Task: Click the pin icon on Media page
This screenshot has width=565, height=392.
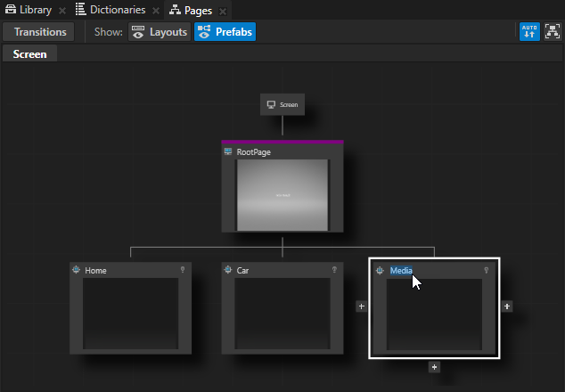Action: tap(487, 270)
